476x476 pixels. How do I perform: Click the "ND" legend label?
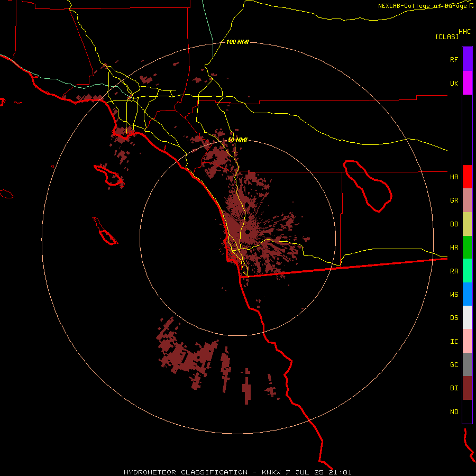[x=454, y=412]
